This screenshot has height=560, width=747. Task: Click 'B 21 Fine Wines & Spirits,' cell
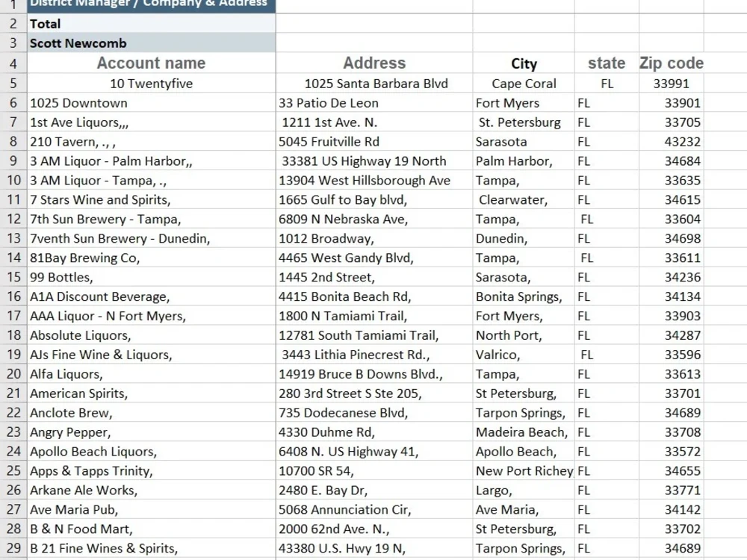151,548
